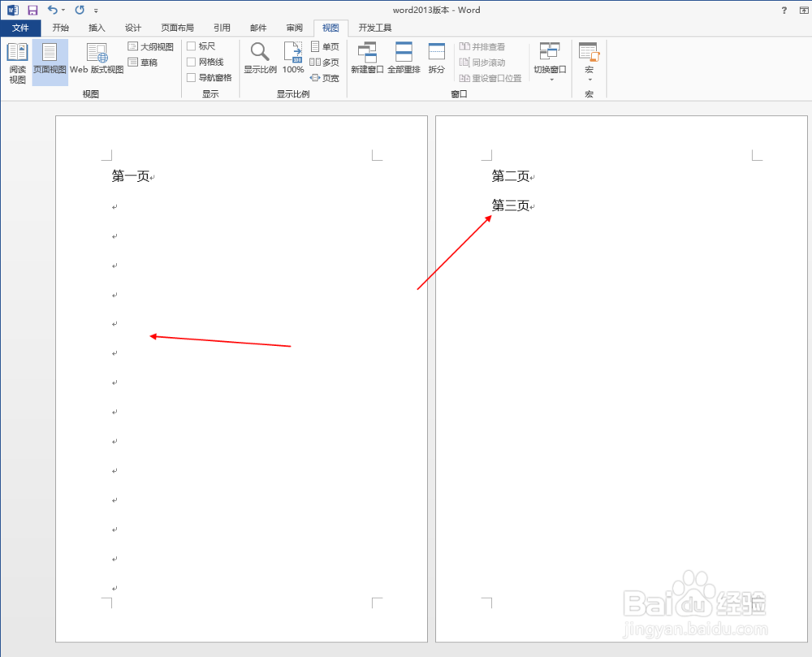Viewport: 812px width, 657px height.
Task: Click the 100% zoom button
Action: pyautogui.click(x=292, y=55)
